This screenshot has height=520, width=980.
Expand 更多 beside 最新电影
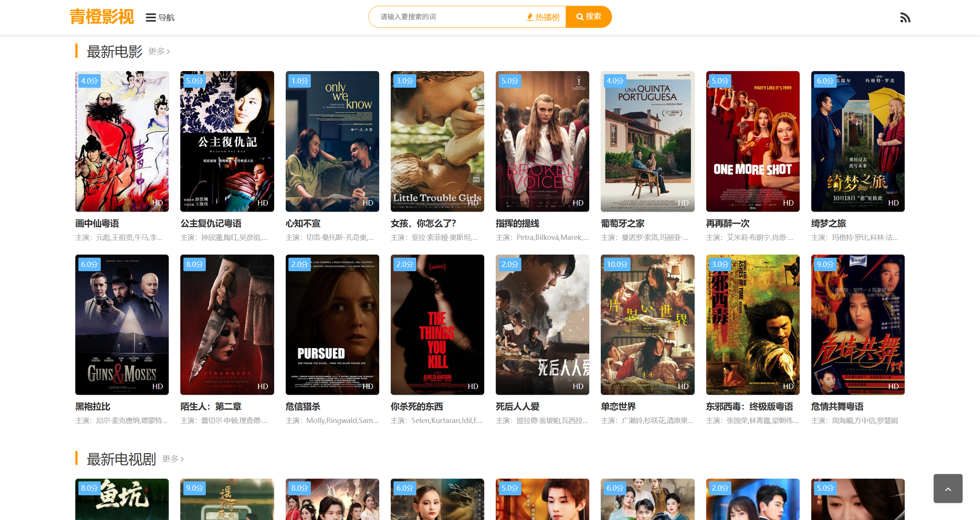[159, 51]
